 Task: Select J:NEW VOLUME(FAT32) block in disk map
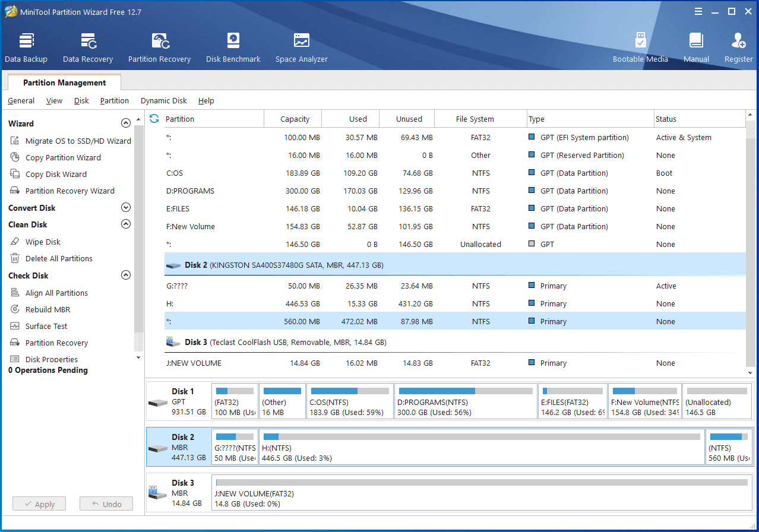coord(482,492)
